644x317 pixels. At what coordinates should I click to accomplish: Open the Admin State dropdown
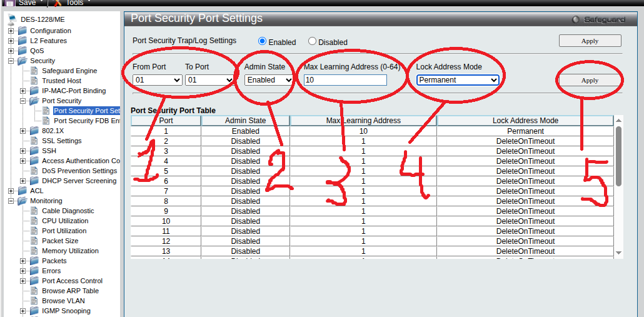point(269,80)
